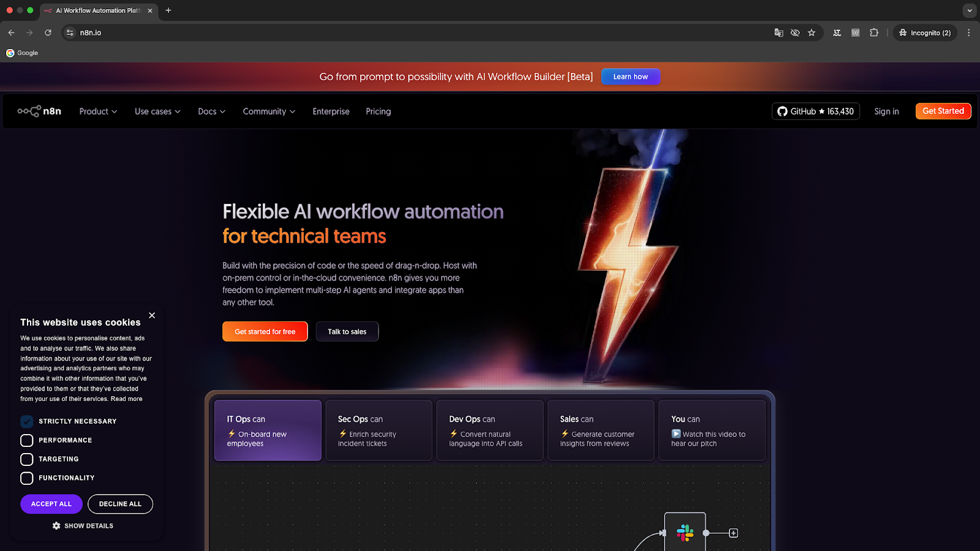Screen dimensions: 980x551
Task: Expand the Product menu
Action: [98, 111]
